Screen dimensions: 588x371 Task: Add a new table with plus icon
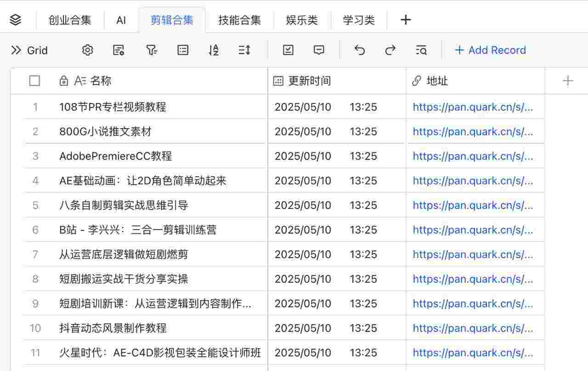[x=405, y=20]
